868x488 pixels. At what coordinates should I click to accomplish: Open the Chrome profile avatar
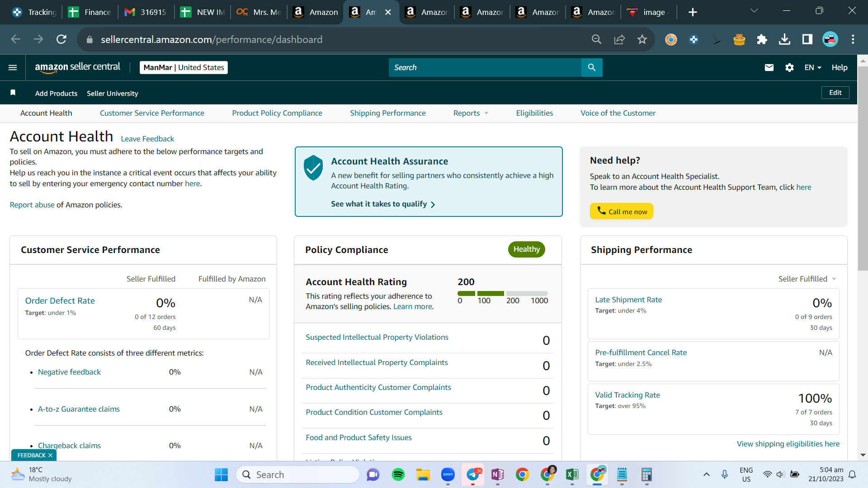830,39
